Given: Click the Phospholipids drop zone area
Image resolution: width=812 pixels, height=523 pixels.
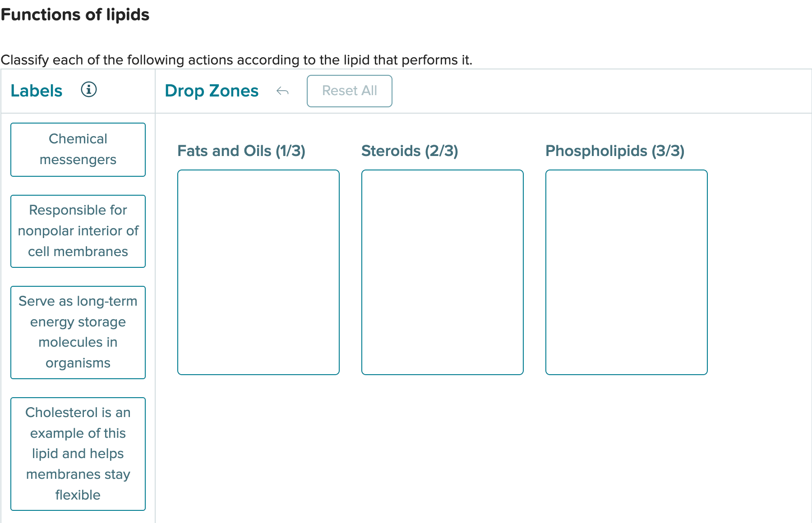Looking at the screenshot, I should point(626,271).
